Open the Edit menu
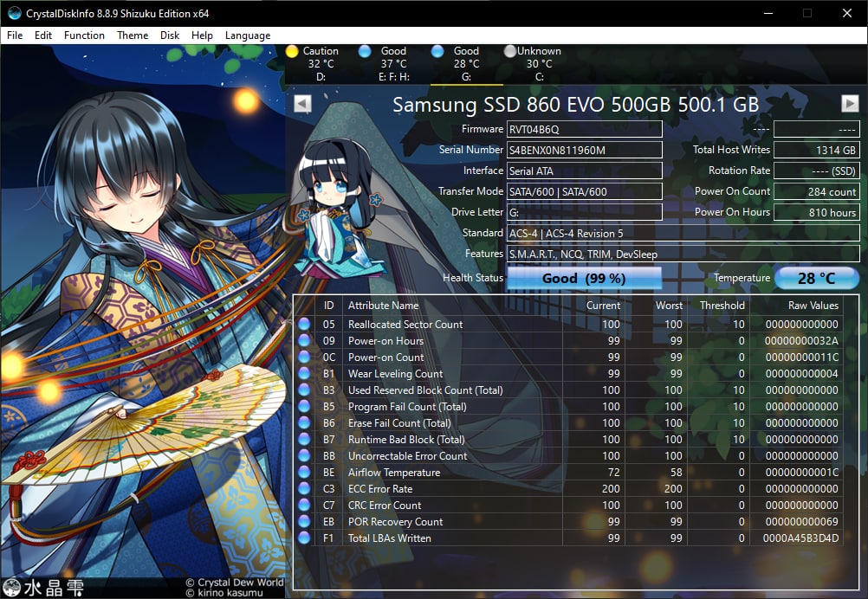 (x=43, y=35)
